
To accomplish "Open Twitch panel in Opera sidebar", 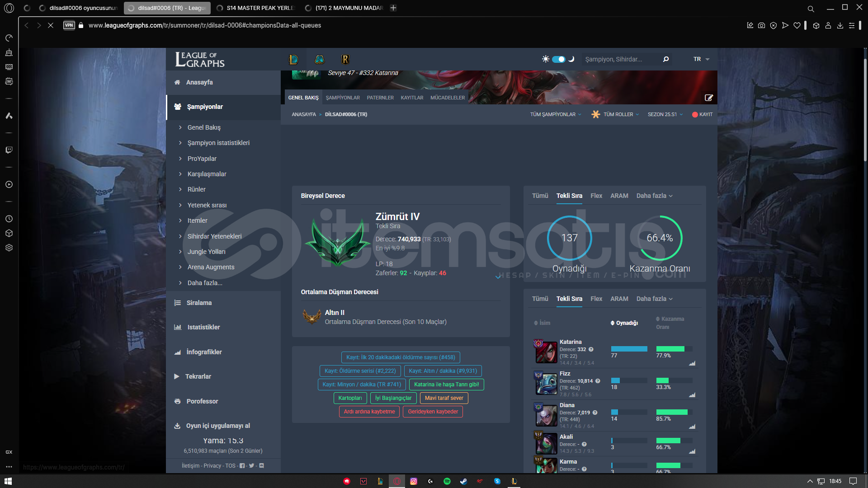I will click(x=9, y=150).
